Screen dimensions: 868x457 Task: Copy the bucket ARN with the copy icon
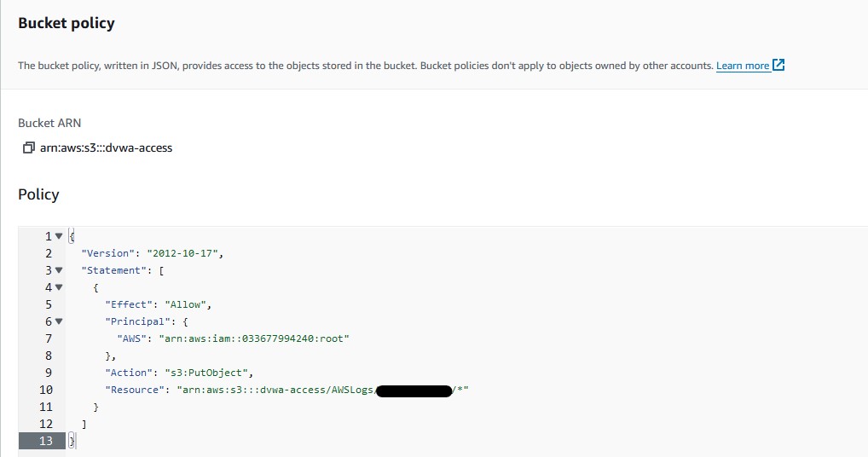28,148
